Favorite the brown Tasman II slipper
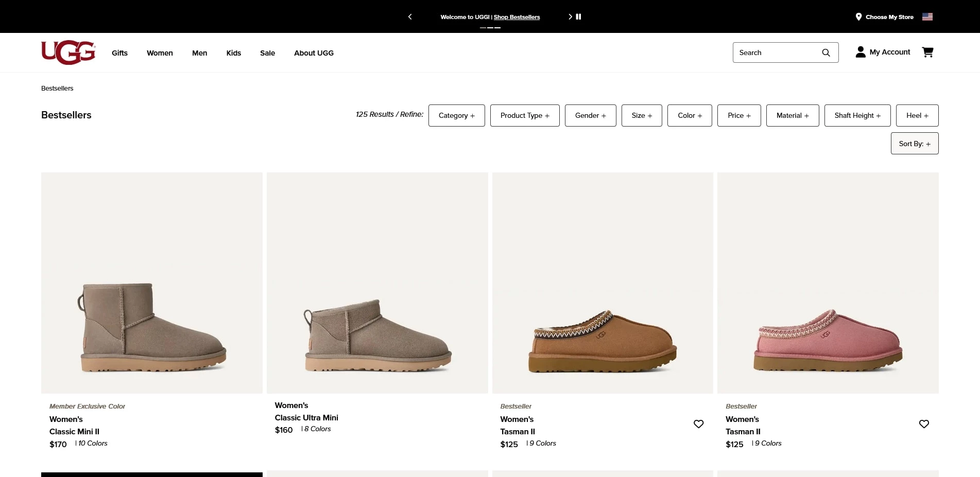980x477 pixels. coord(699,423)
